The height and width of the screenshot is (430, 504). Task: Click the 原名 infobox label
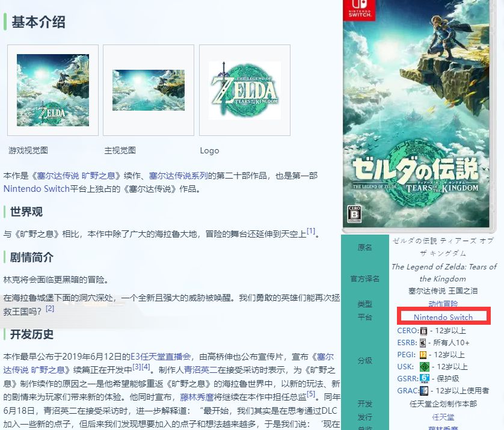pyautogui.click(x=365, y=247)
